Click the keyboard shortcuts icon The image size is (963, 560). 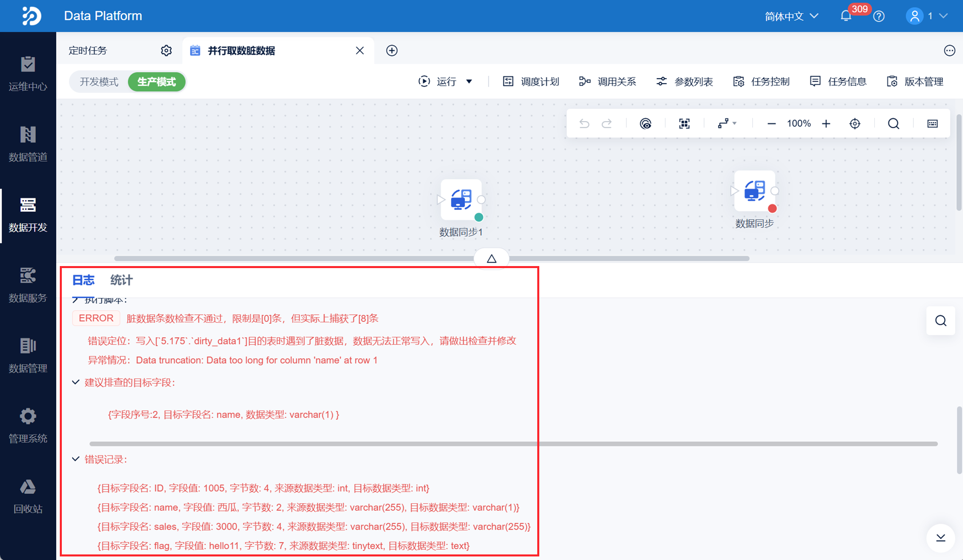click(933, 124)
